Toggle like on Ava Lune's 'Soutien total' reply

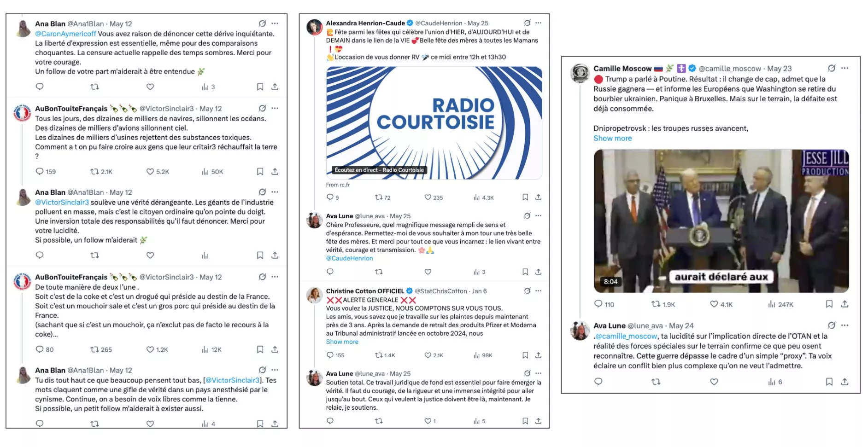pyautogui.click(x=430, y=421)
